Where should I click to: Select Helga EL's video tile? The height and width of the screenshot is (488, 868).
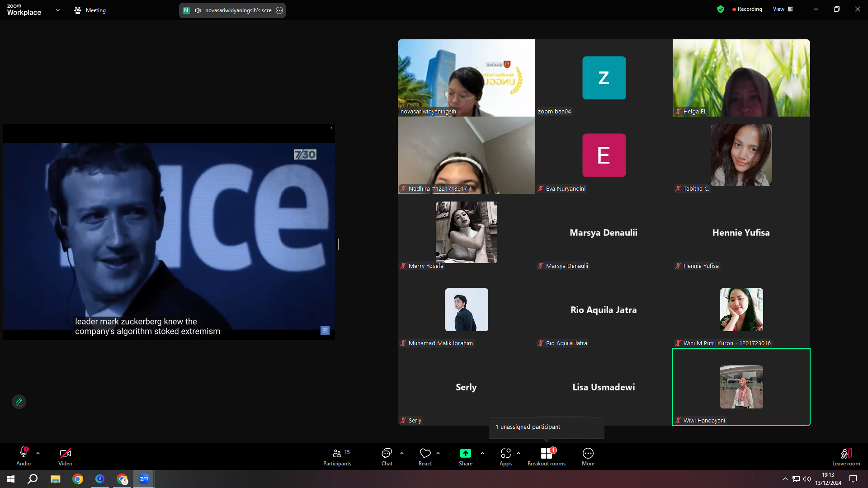[741, 78]
